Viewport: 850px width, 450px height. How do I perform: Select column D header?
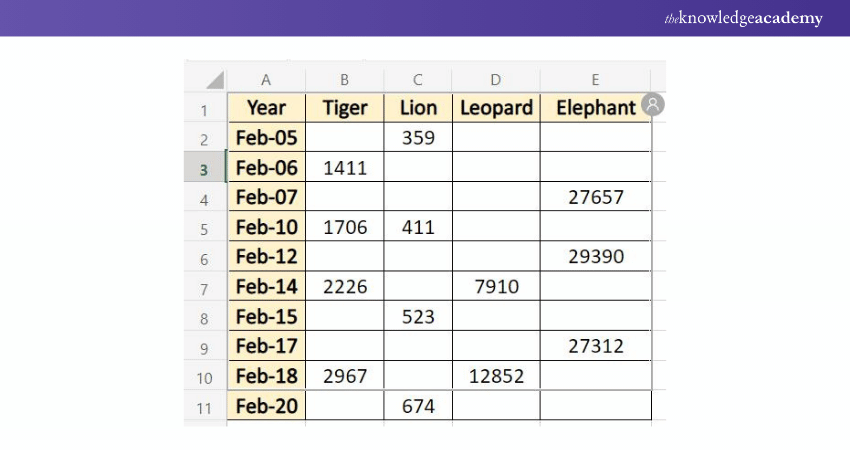[496, 80]
